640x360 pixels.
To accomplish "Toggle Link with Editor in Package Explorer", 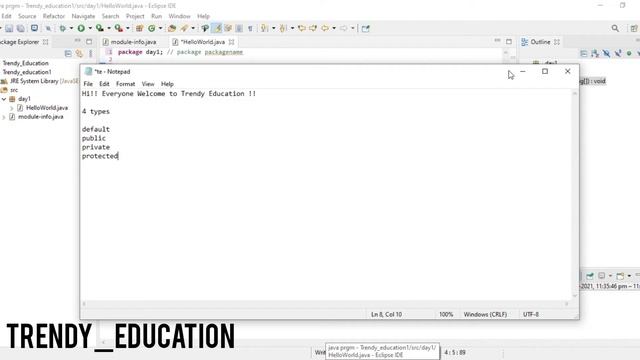I will point(79,53).
